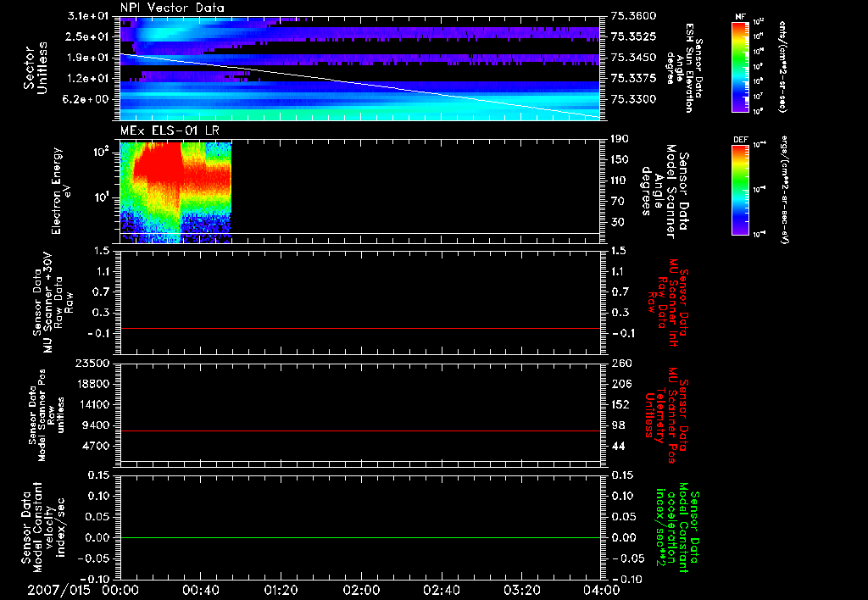Click the NPI Vector Data panel title

coord(172,8)
